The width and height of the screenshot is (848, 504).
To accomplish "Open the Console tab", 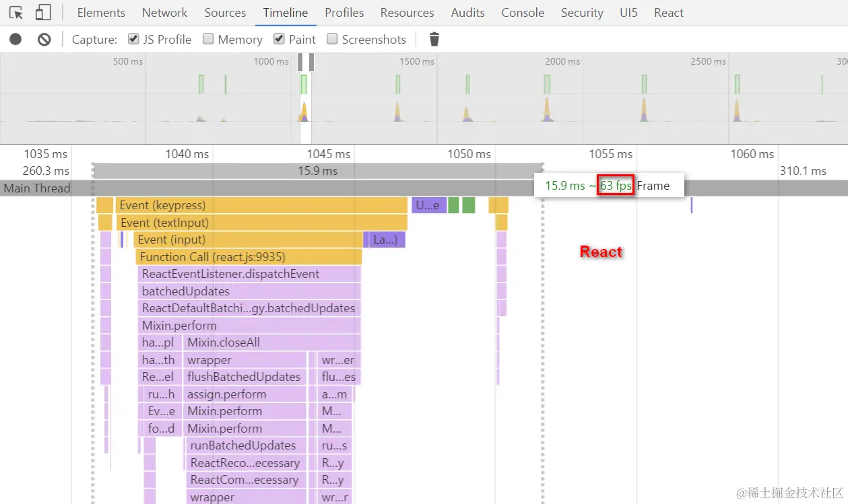I will [x=523, y=13].
